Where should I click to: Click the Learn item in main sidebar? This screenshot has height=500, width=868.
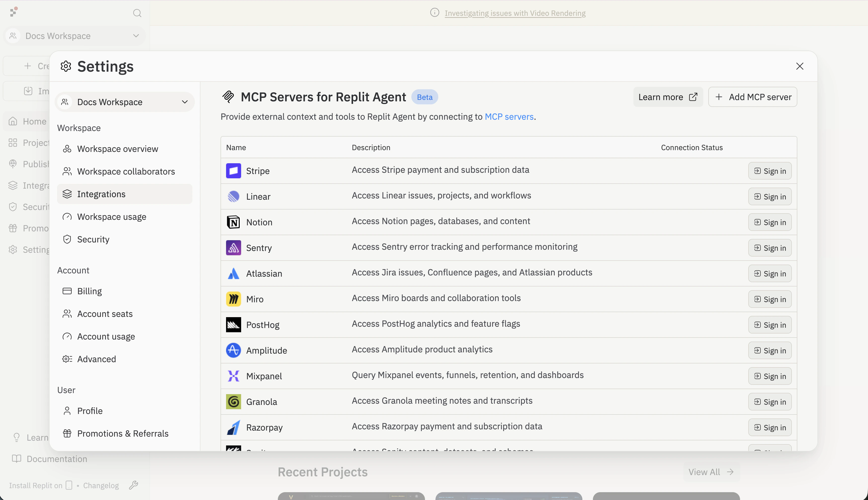30,437
